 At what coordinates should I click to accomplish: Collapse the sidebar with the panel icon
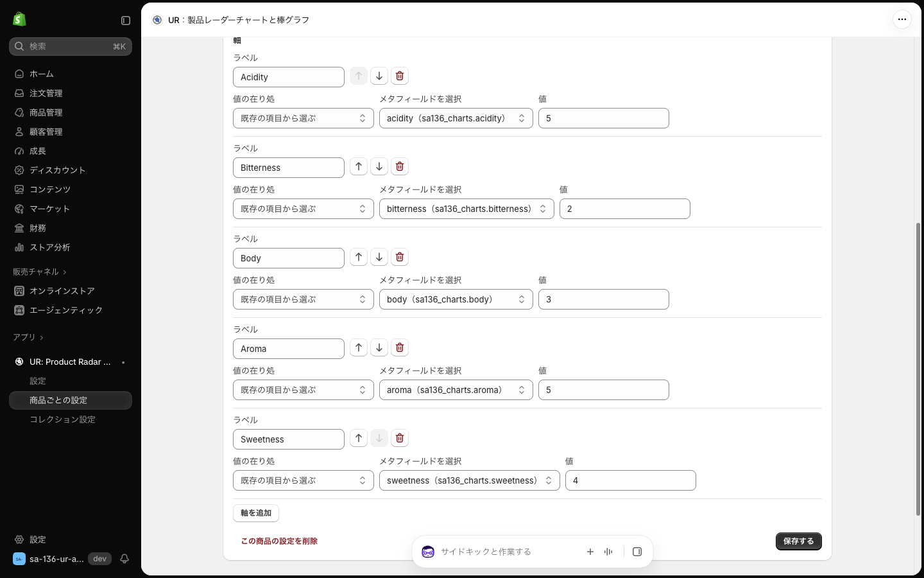coord(126,21)
